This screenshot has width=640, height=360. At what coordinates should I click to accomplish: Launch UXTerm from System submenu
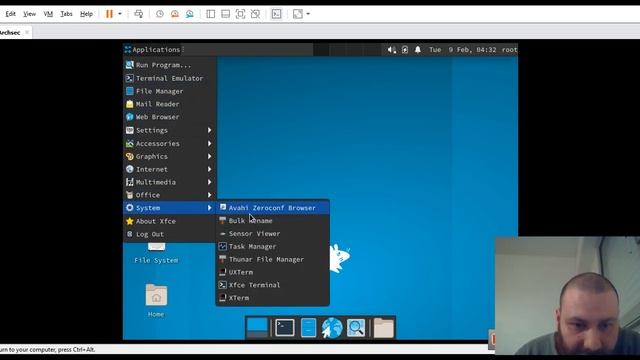click(273, 272)
